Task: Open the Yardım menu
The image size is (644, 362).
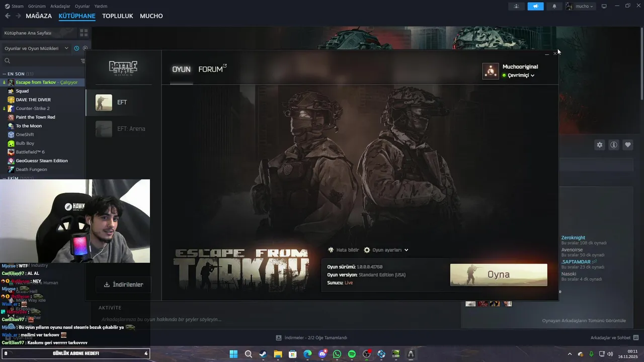Action: click(x=101, y=6)
